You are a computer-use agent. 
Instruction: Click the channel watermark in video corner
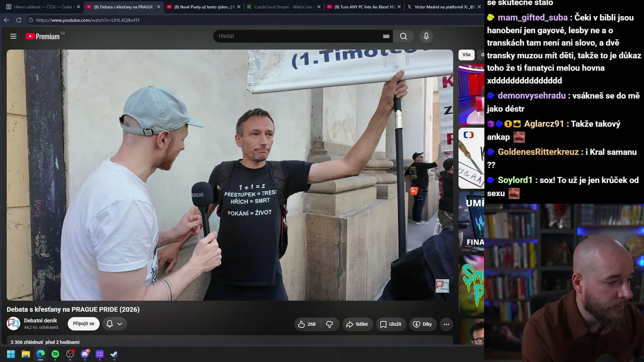click(x=442, y=286)
